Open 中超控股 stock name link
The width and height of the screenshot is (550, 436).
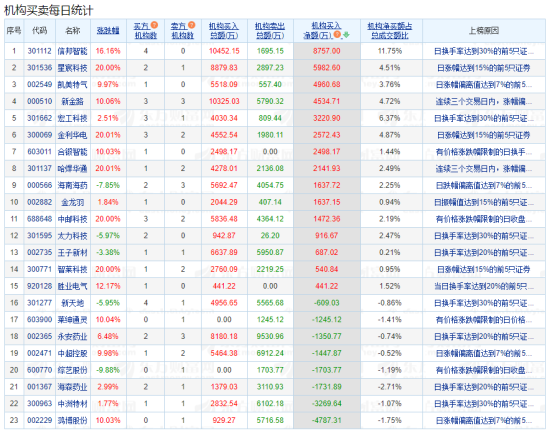coord(73,353)
